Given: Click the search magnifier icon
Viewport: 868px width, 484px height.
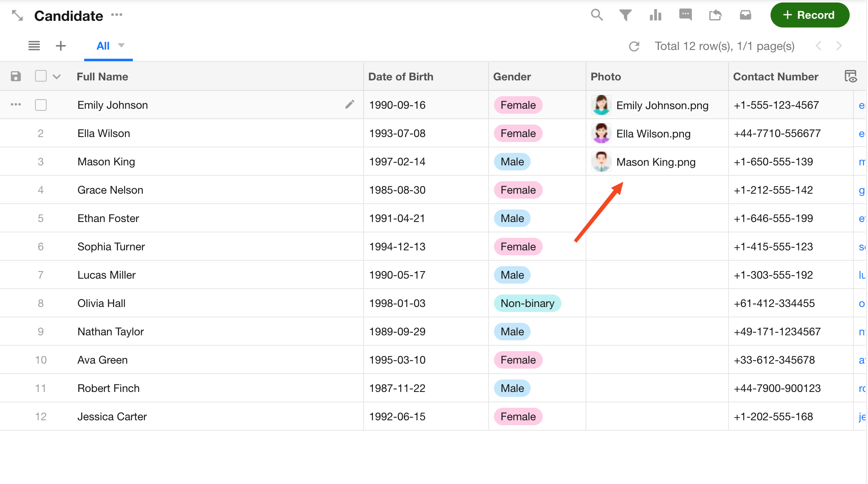Looking at the screenshot, I should 596,15.
